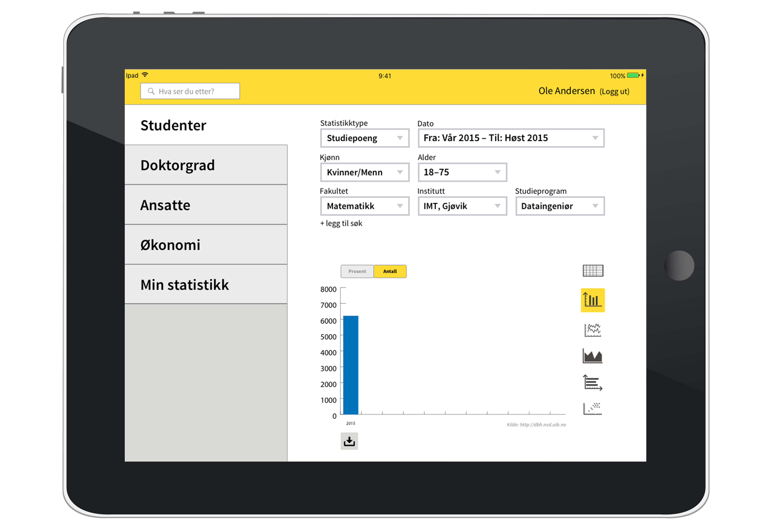Open the Kjønn dropdown (Kvinner/Menn)
Screen dimensions: 772x532
365,172
